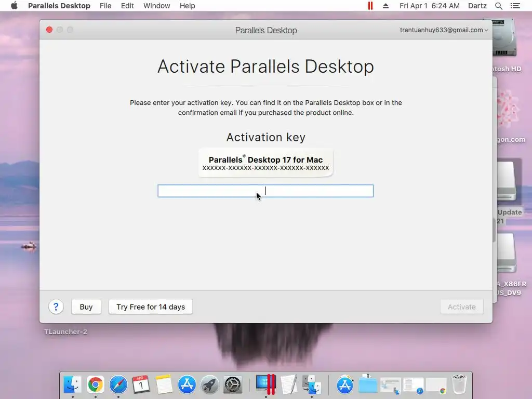Open TextEdit from the Dock

pyautogui.click(x=289, y=384)
